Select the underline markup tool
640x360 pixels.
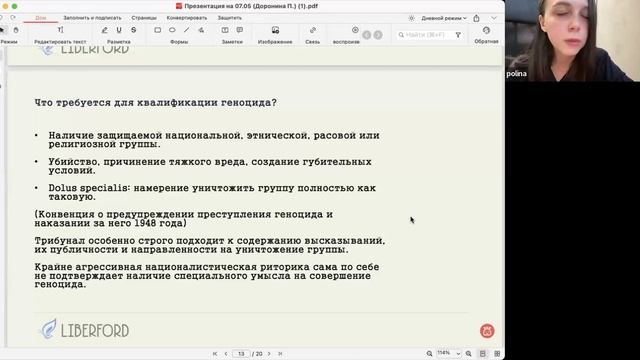click(119, 30)
